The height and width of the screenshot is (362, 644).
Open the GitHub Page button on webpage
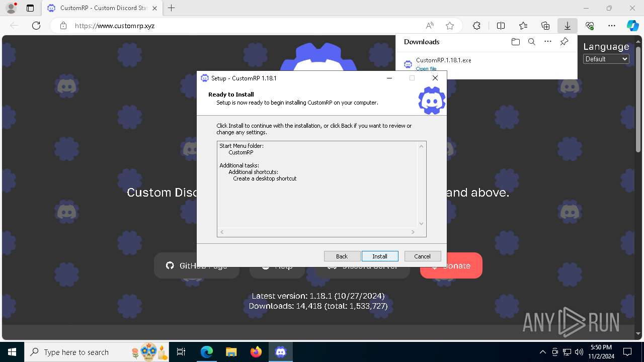(197, 265)
